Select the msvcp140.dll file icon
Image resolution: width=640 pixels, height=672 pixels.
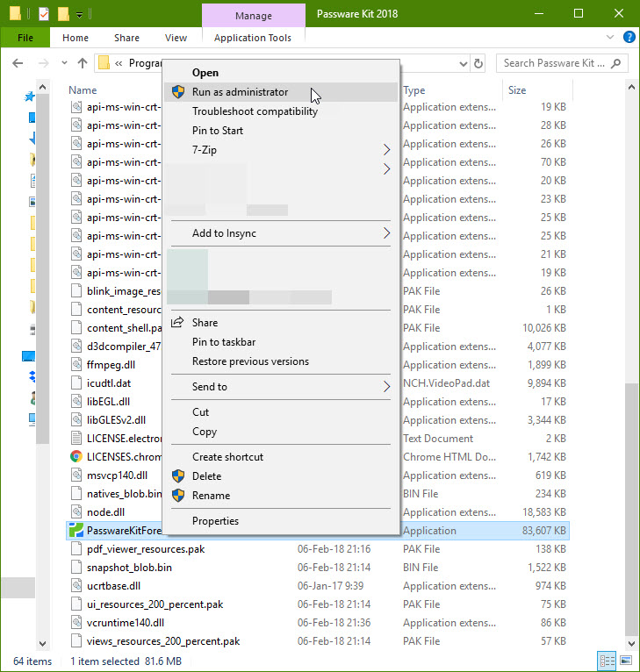tap(76, 475)
